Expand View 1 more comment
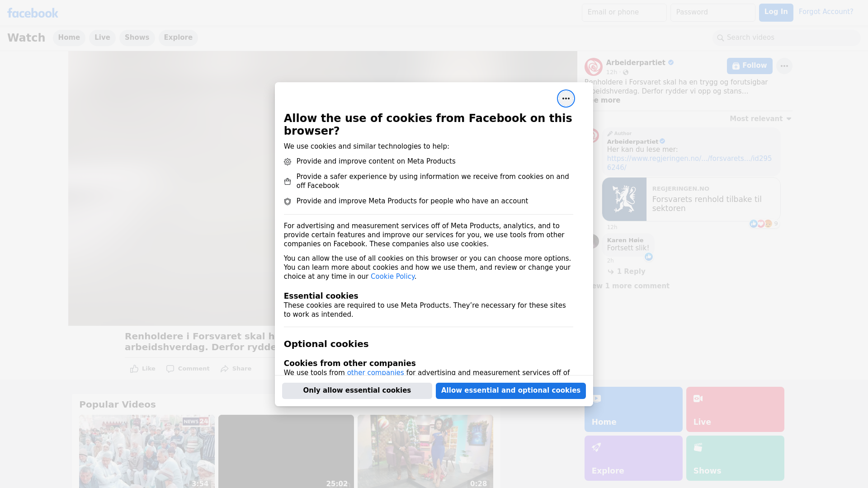Screen dimensions: 868x488 (x=630, y=286)
